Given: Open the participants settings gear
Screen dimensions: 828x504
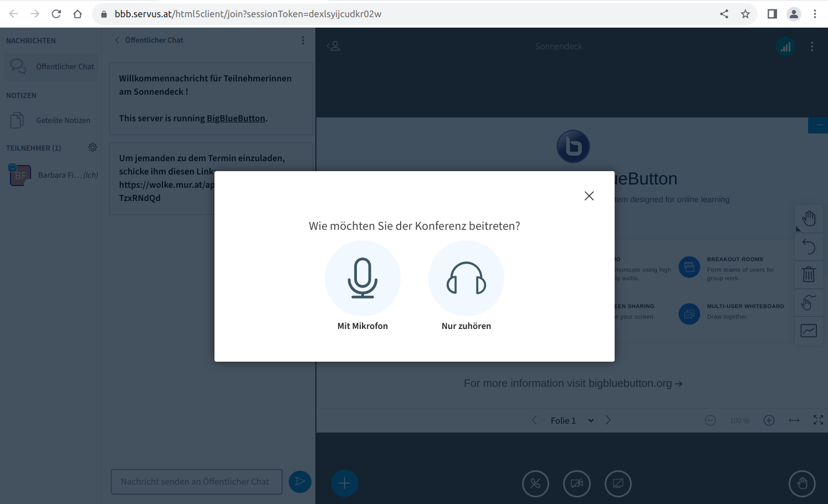Looking at the screenshot, I should 93,147.
